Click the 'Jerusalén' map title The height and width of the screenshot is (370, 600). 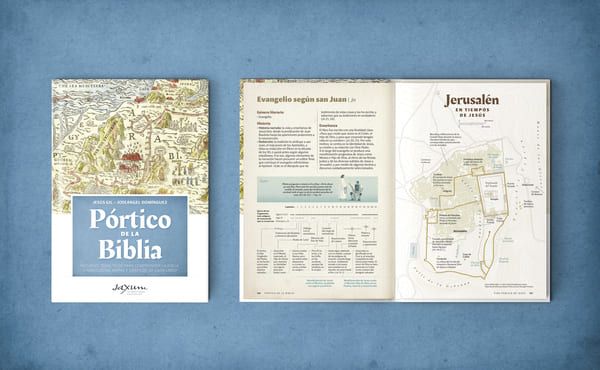471,100
